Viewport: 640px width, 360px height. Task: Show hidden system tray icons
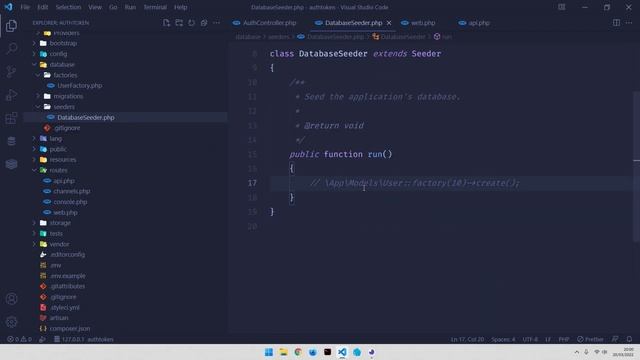tap(576, 352)
